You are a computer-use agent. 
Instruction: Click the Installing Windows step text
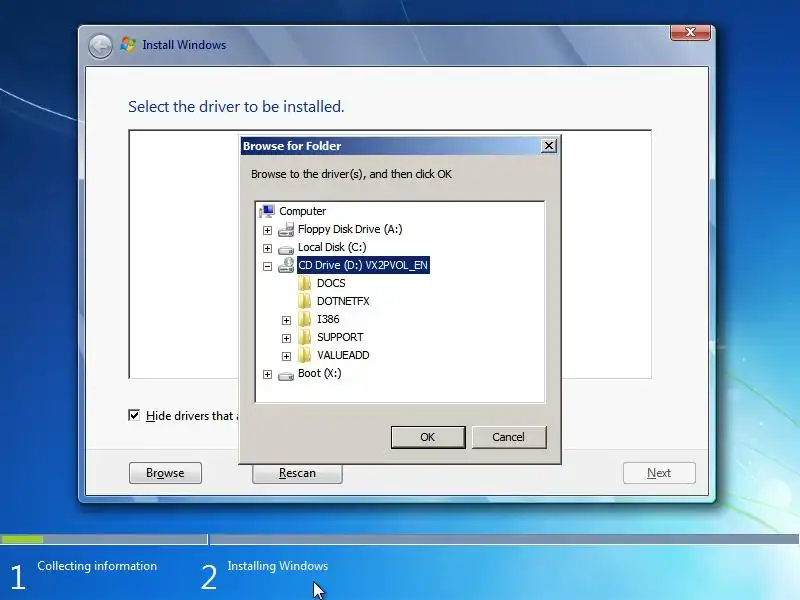pyautogui.click(x=278, y=566)
